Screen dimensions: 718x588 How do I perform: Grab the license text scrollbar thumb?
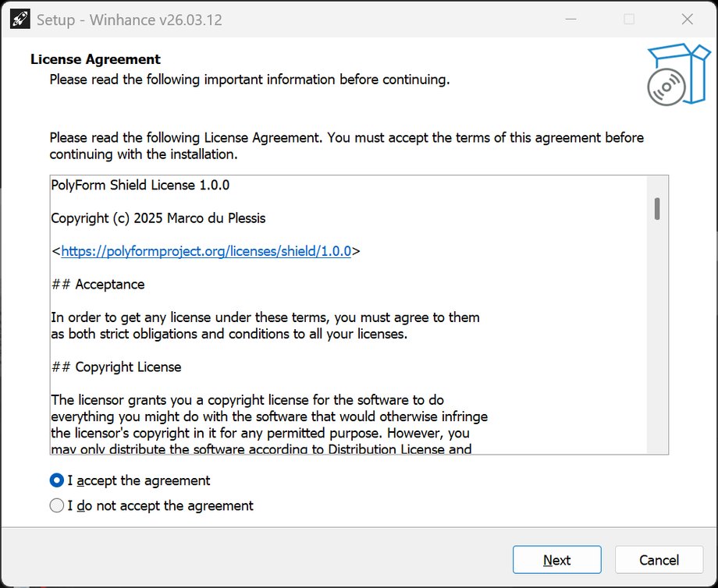pyautogui.click(x=658, y=209)
